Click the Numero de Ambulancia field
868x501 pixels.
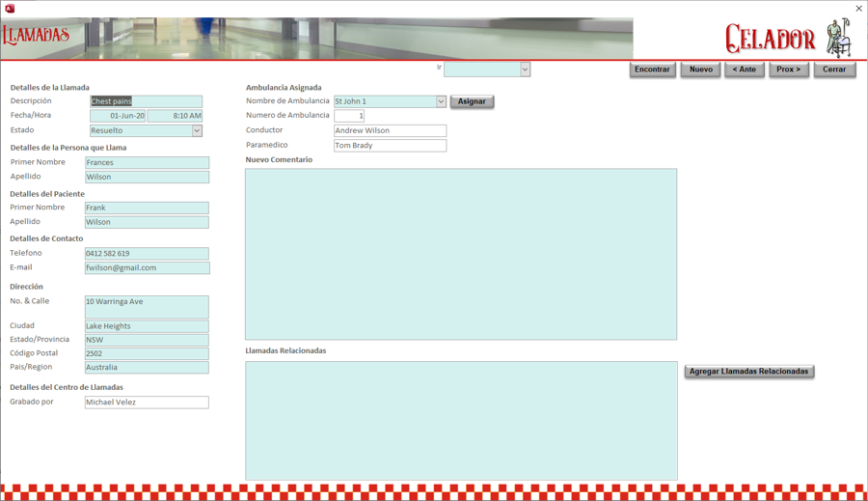[349, 116]
